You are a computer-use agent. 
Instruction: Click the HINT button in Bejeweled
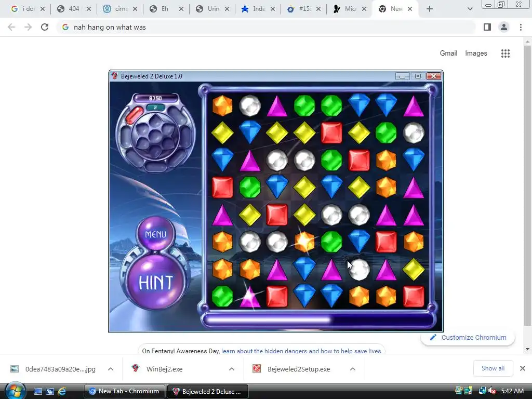155,282
